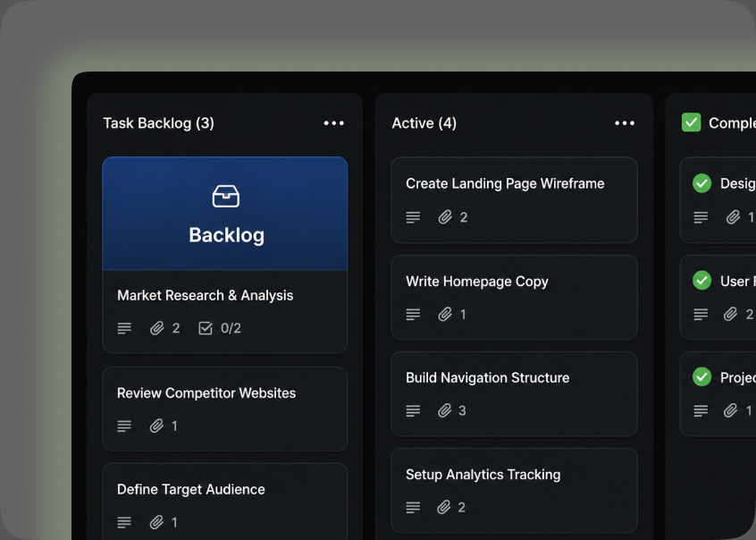Click the description icon on Setup Analytics Tracking
756x540 pixels.
pos(413,507)
